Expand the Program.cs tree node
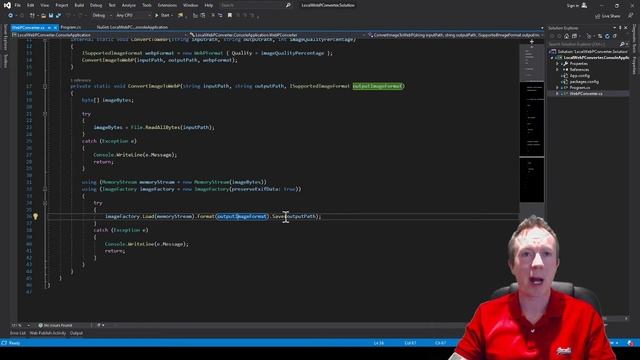Viewport: 640px width, 360px height. (558, 88)
